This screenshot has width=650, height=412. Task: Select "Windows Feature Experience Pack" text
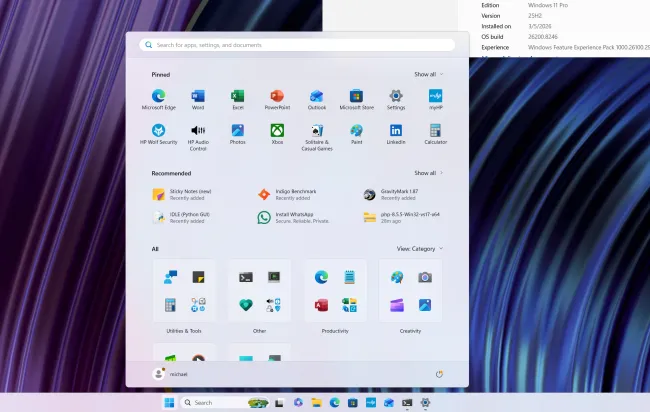tap(570, 47)
